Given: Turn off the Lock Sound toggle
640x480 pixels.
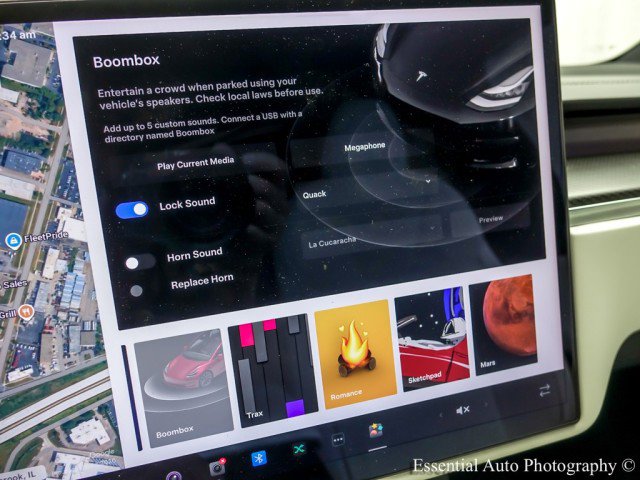Looking at the screenshot, I should [x=131, y=210].
